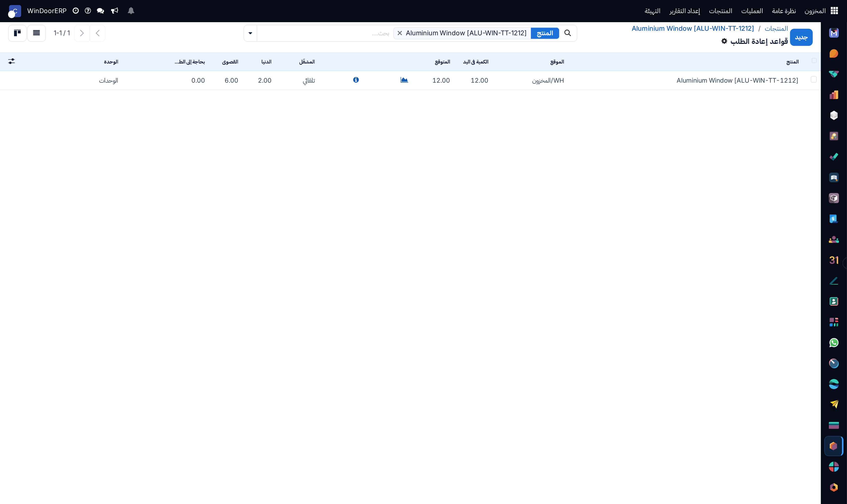The image size is (847, 504).
Task: Open the green checkmark Project app in sidebar
Action: (x=834, y=157)
